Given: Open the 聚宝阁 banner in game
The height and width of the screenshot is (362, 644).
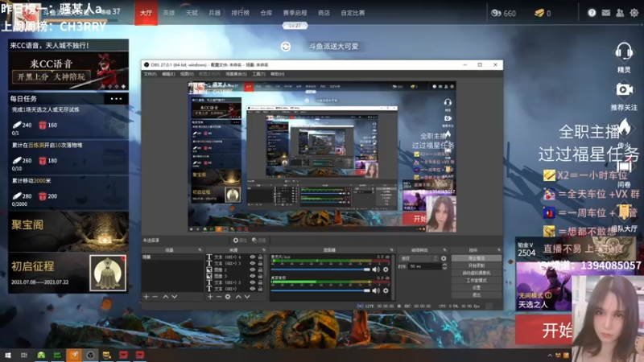Looking at the screenshot, I should tap(68, 232).
